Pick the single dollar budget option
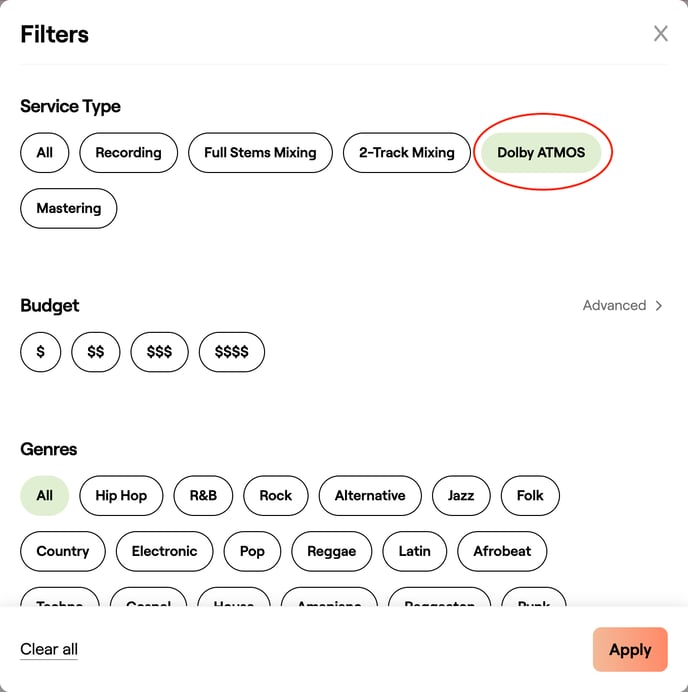Screen dimensions: 688x692 point(41,352)
